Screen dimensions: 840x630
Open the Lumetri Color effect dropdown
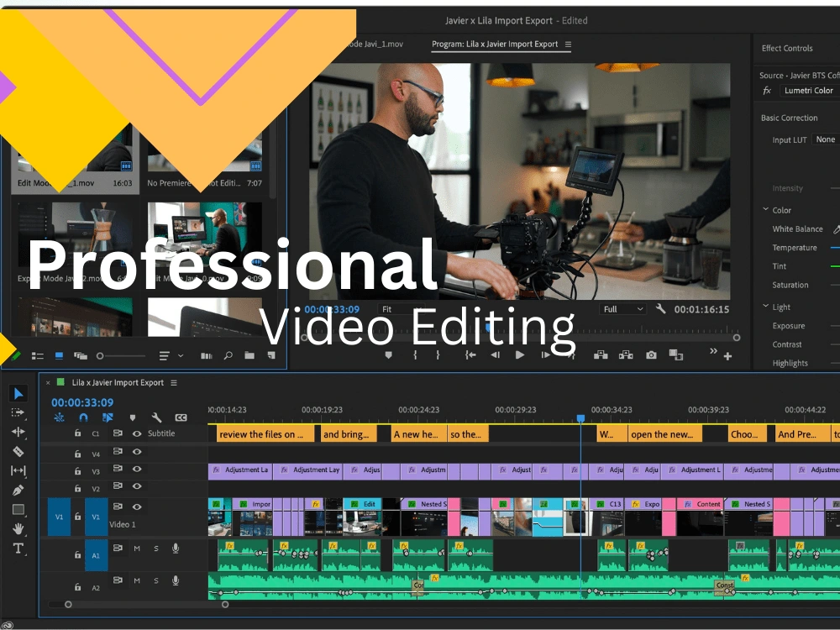(x=809, y=91)
